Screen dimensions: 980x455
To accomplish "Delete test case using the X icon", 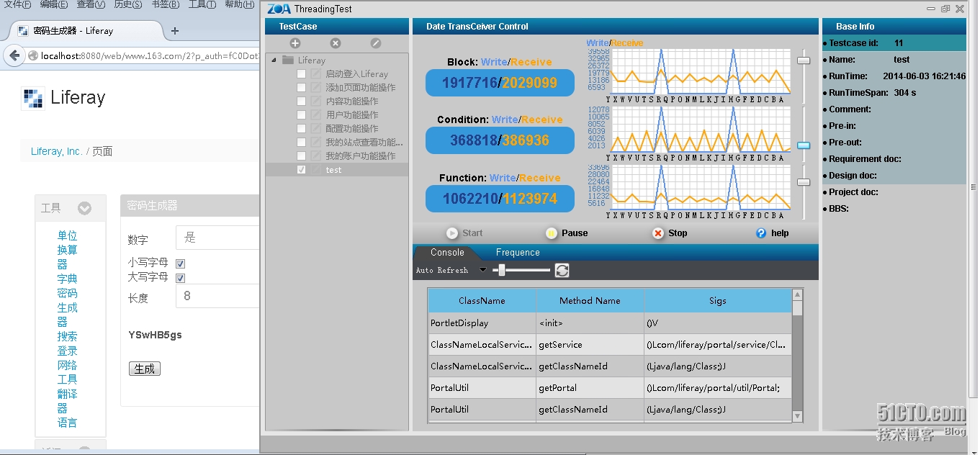I will pos(336,43).
